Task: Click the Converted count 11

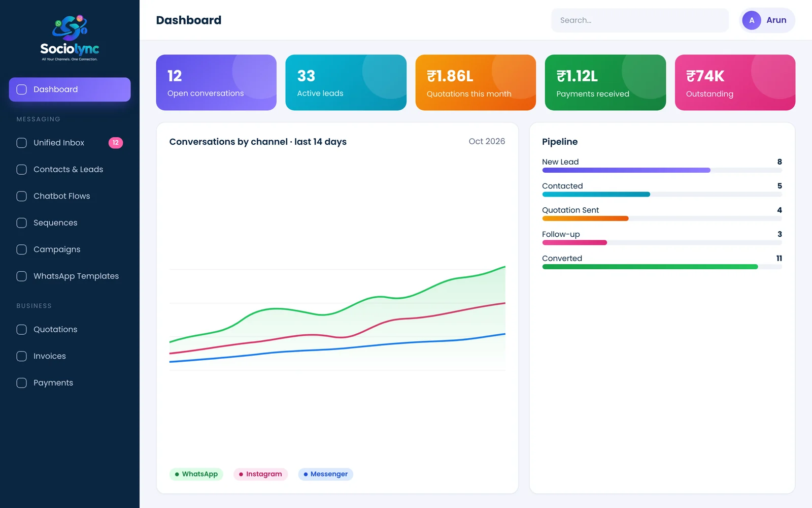Action: [779, 258]
